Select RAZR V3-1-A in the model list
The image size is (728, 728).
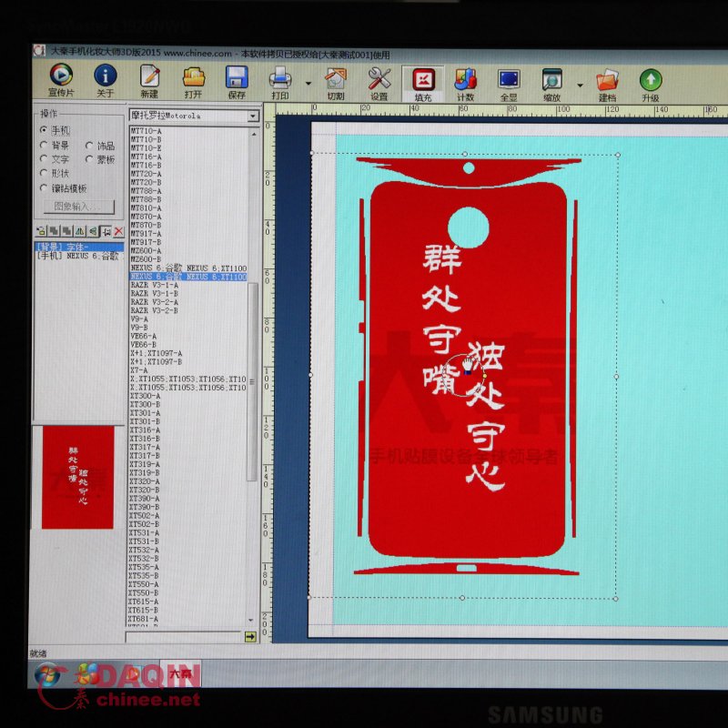154,286
